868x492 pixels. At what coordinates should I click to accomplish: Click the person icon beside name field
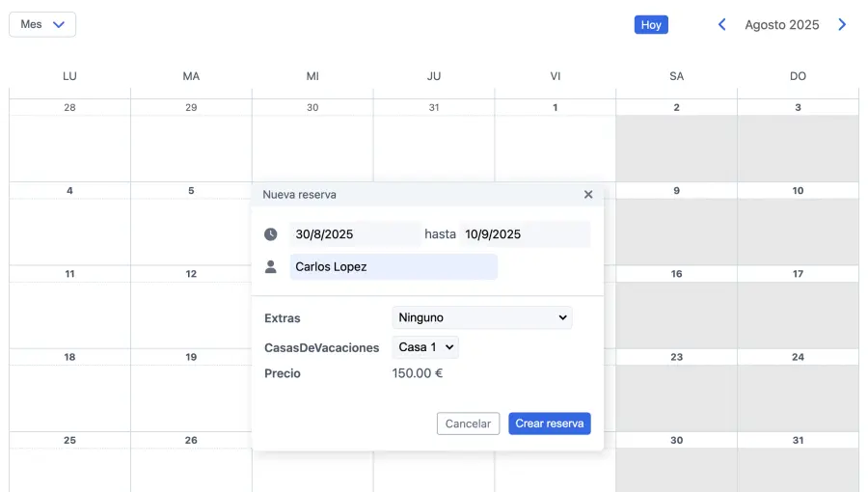point(271,266)
